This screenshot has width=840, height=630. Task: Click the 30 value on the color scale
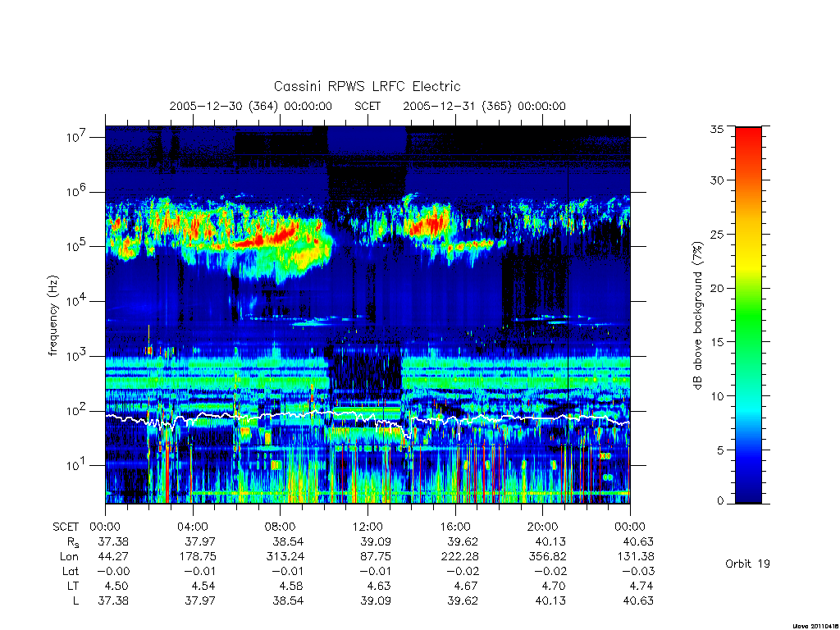point(717,180)
